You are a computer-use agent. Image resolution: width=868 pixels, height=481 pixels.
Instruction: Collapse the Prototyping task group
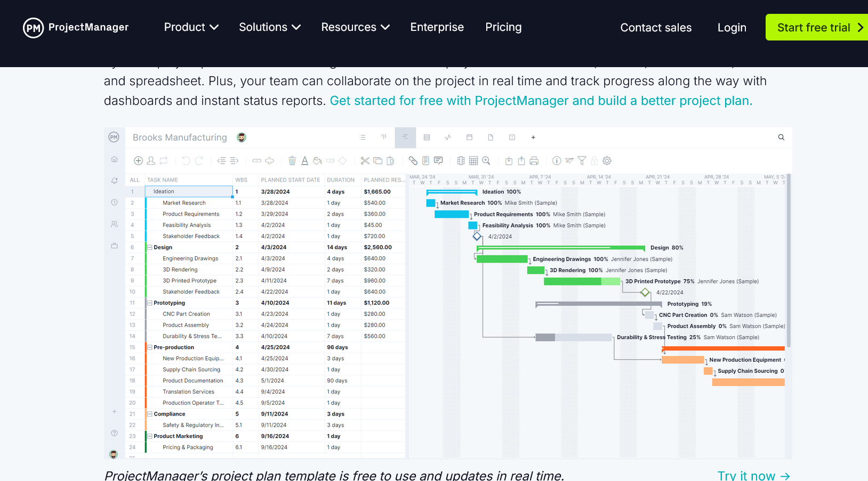point(150,303)
